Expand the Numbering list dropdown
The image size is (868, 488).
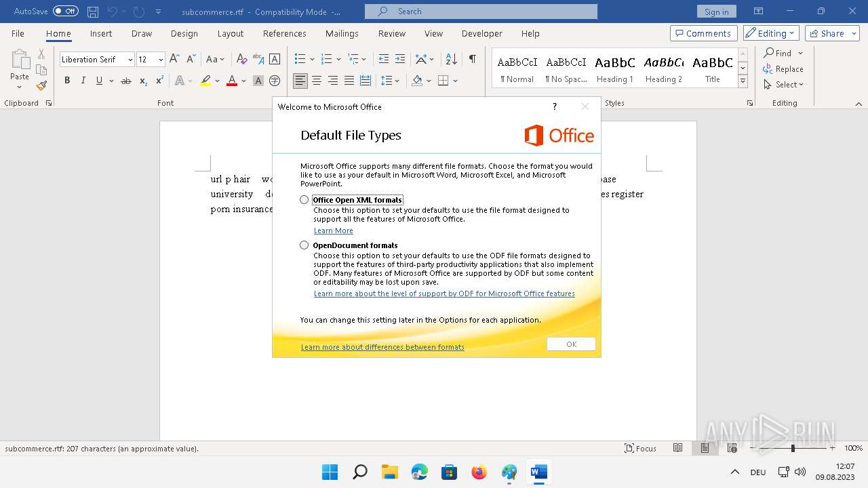(x=338, y=60)
